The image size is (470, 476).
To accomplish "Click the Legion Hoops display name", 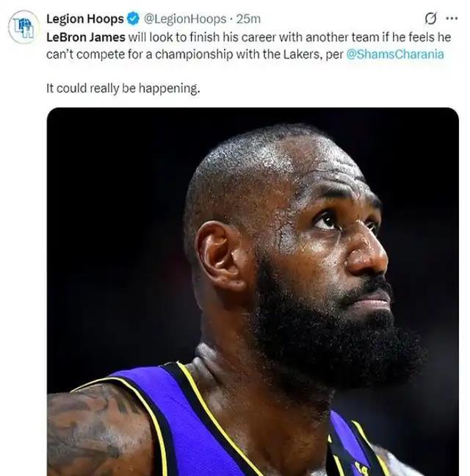I will pyautogui.click(x=85, y=19).
